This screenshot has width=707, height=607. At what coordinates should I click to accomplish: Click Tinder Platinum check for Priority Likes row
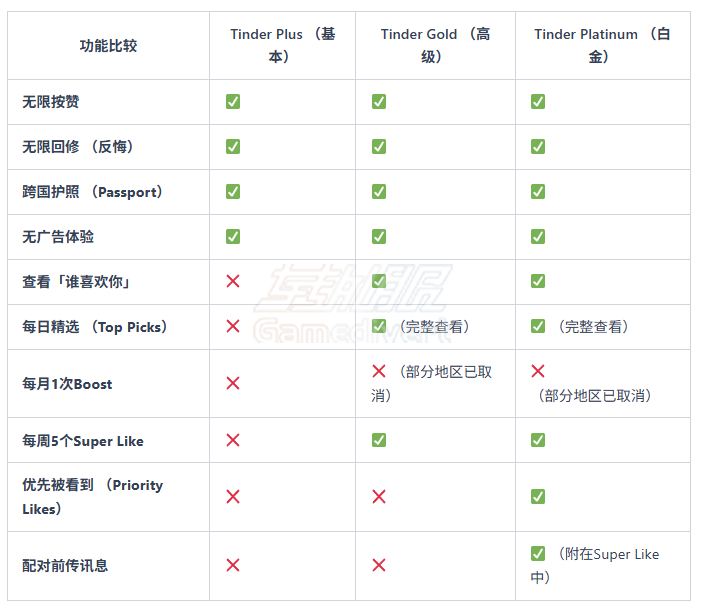538,497
